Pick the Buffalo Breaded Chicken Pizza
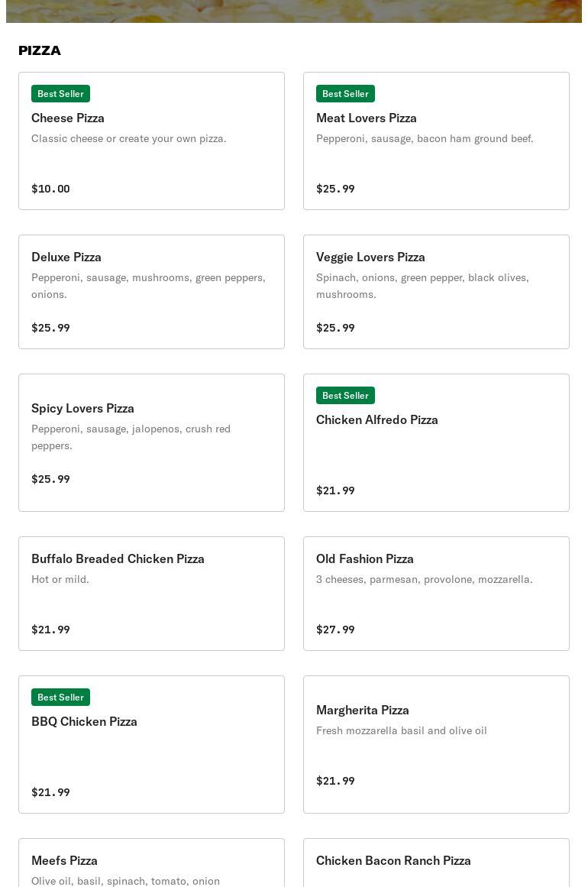This screenshot has width=588, height=887. 151,594
